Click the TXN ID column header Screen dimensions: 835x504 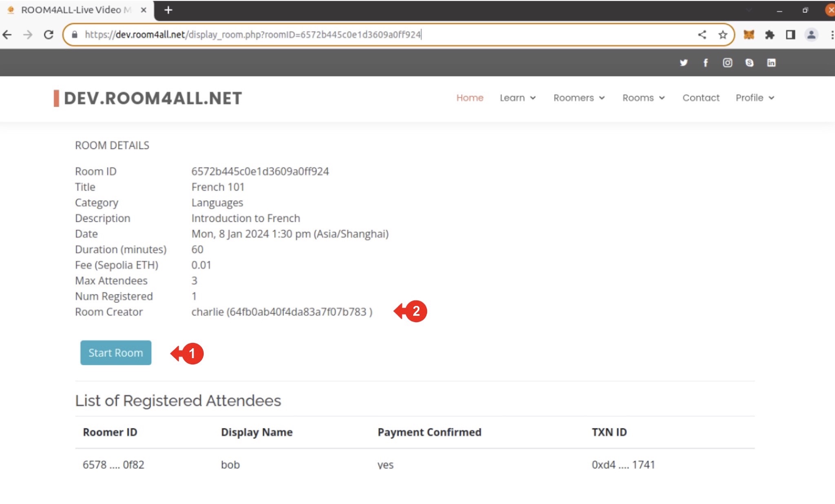609,432
